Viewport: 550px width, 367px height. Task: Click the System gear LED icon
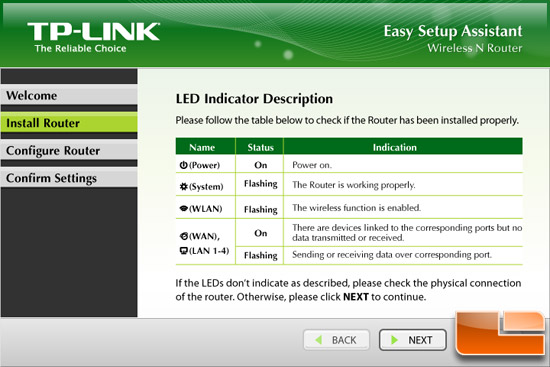tap(183, 186)
